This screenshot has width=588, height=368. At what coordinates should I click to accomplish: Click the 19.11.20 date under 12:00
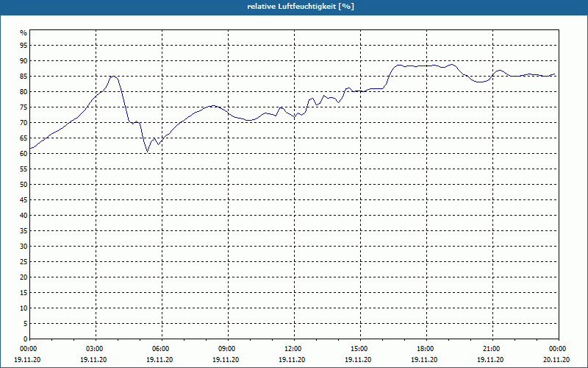pyautogui.click(x=292, y=360)
